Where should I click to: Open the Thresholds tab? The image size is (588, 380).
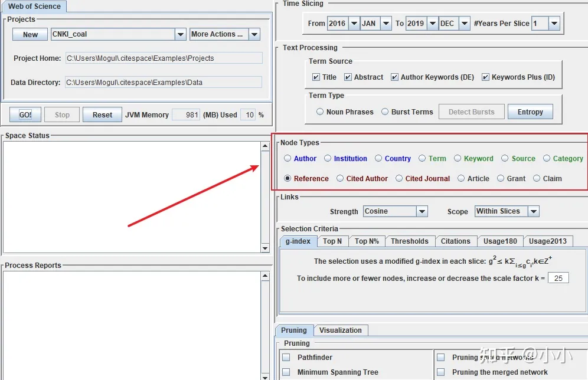(410, 241)
